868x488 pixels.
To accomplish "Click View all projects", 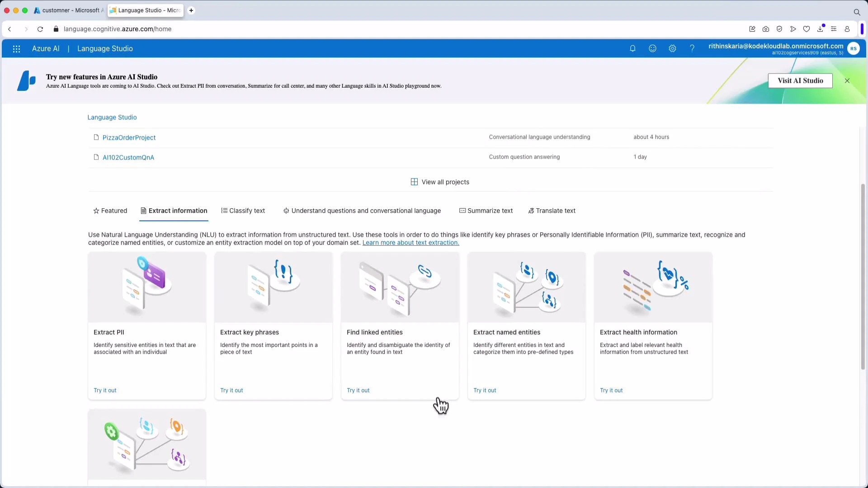I will (x=439, y=182).
